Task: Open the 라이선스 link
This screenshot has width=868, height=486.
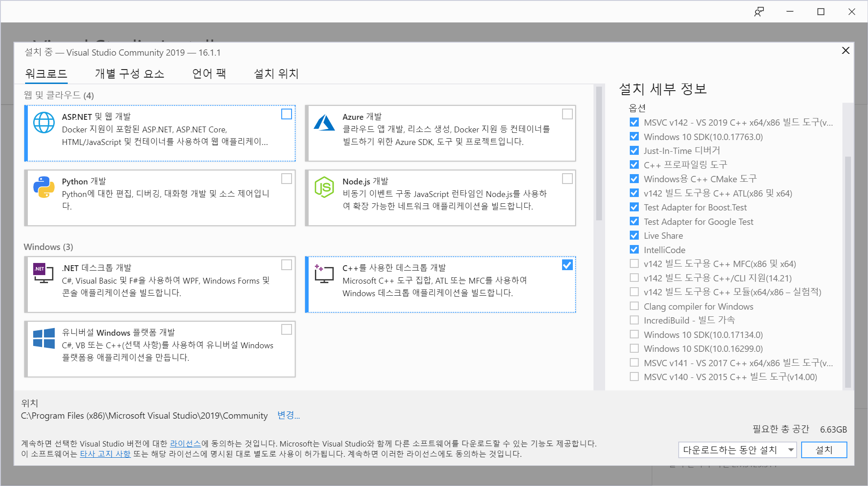Action: [x=185, y=443]
